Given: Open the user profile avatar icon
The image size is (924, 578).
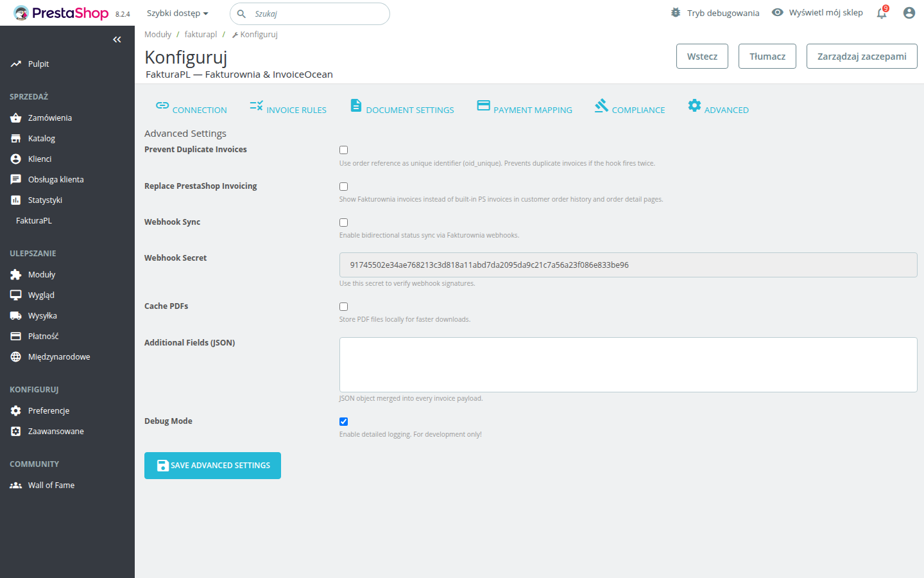Looking at the screenshot, I should pos(909,13).
